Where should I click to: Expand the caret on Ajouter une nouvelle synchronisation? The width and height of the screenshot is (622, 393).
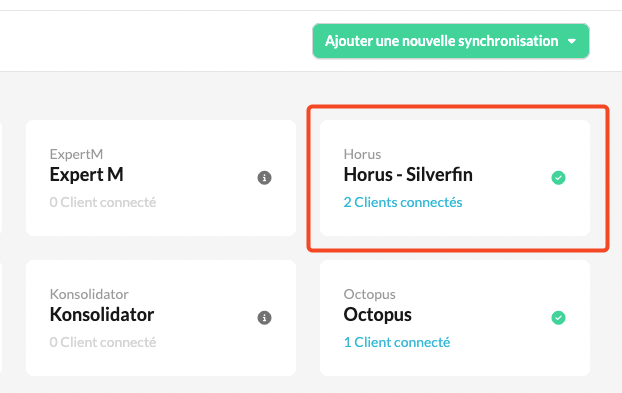coord(572,41)
